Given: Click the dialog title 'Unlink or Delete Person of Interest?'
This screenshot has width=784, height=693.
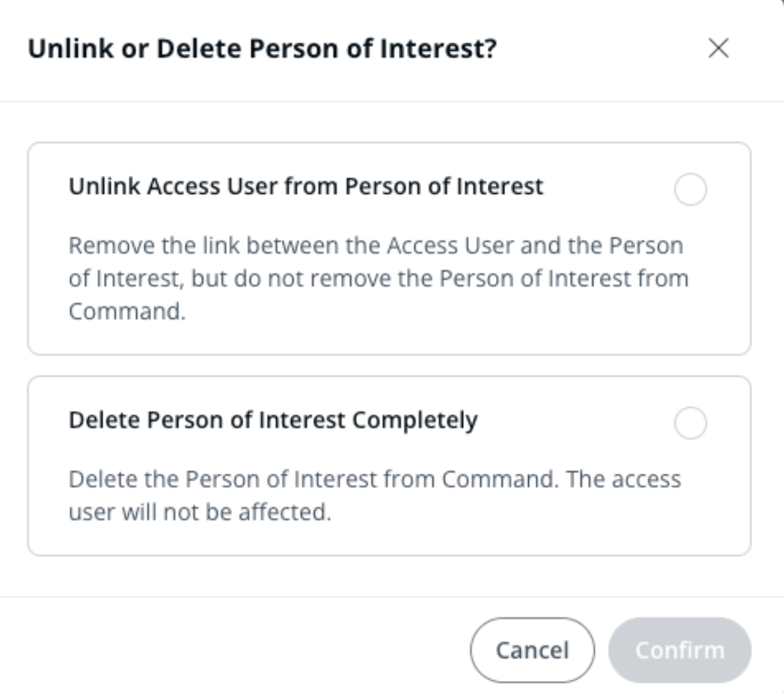Looking at the screenshot, I should [x=263, y=49].
